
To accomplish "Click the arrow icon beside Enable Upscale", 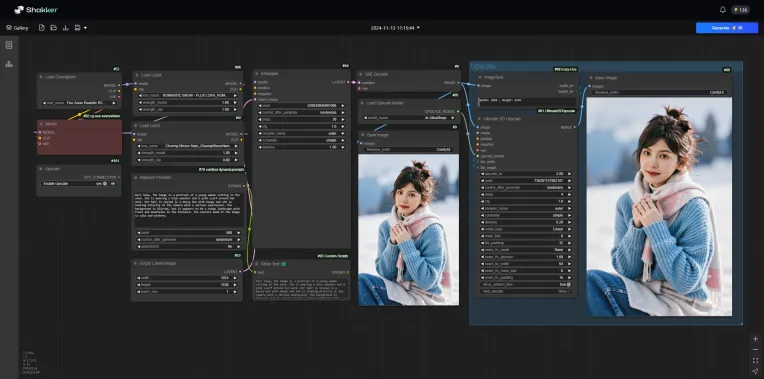I will click(x=113, y=184).
